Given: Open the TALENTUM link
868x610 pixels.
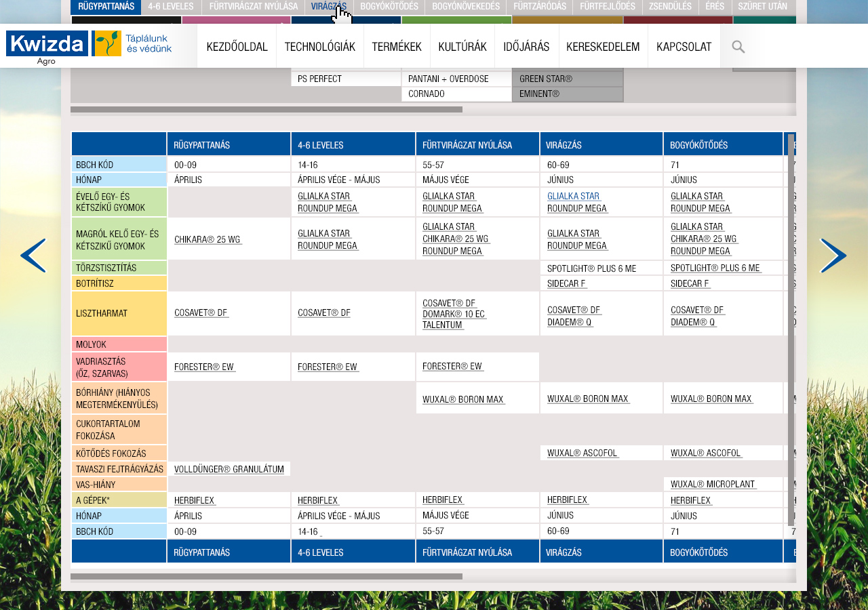Looking at the screenshot, I should pyautogui.click(x=443, y=325).
